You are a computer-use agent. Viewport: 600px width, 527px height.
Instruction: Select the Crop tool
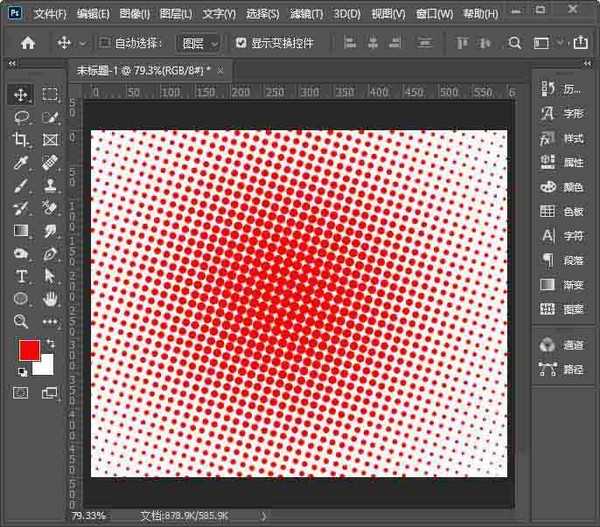(21, 140)
